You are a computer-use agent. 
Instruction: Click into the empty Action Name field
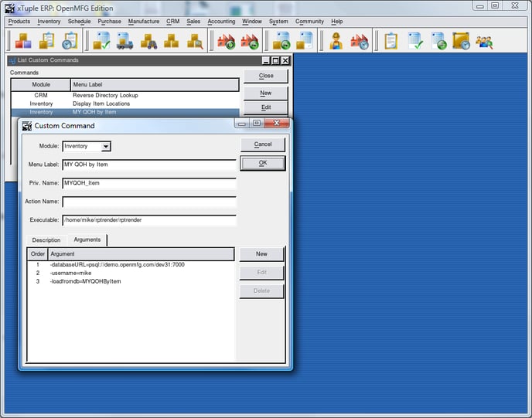[x=149, y=202]
